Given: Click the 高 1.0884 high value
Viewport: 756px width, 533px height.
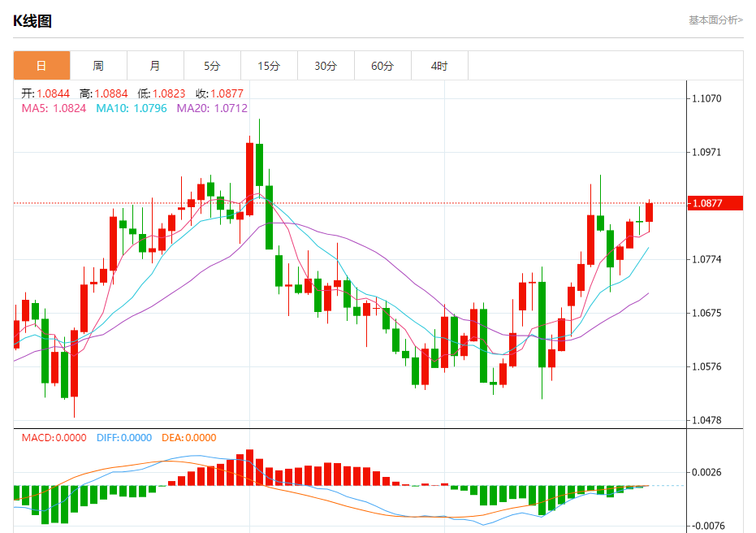Looking at the screenshot, I should click(x=104, y=93).
